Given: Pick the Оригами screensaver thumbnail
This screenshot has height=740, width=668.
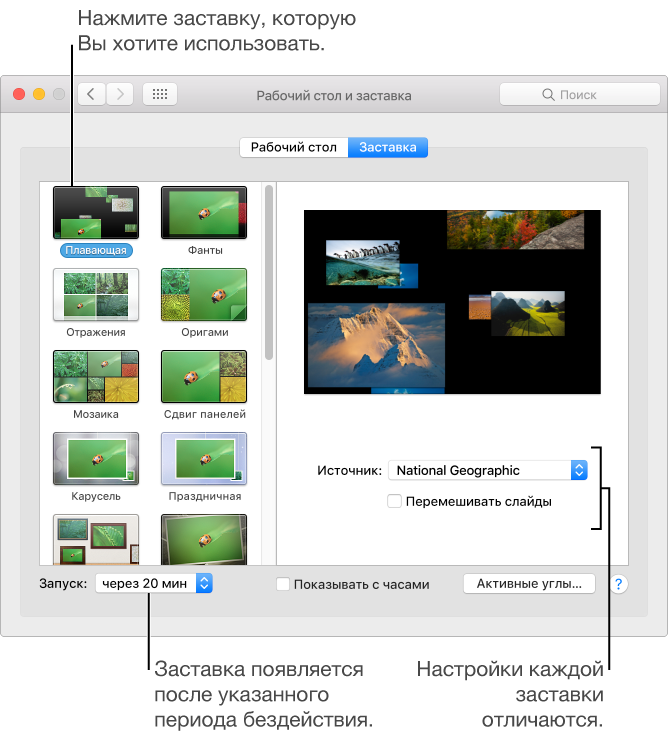Looking at the screenshot, I should coord(204,294).
